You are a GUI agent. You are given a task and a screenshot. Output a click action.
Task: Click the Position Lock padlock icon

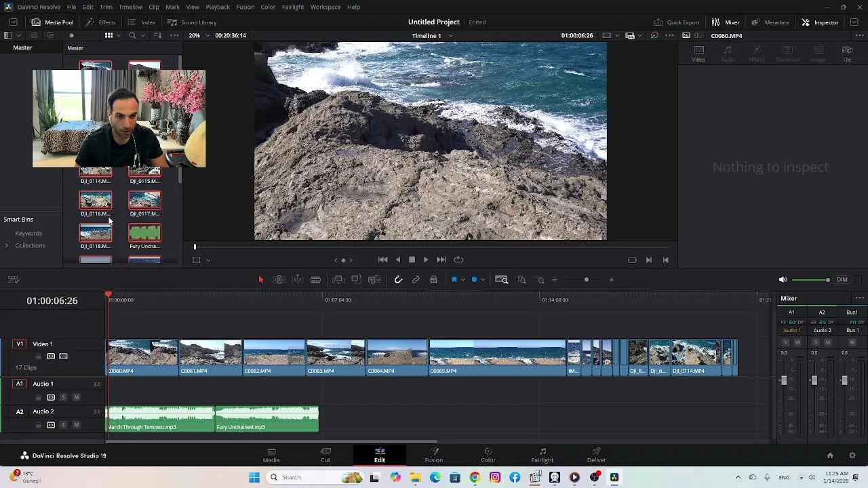[x=433, y=280]
